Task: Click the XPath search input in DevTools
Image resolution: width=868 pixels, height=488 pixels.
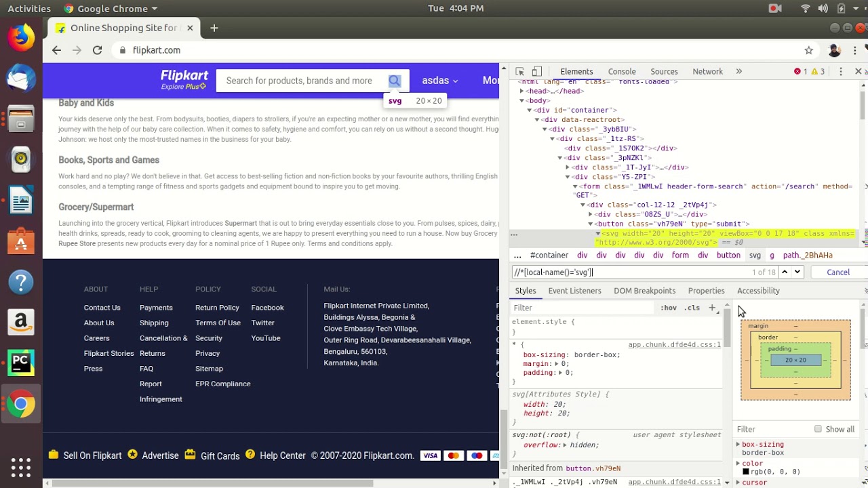Action: coord(629,272)
